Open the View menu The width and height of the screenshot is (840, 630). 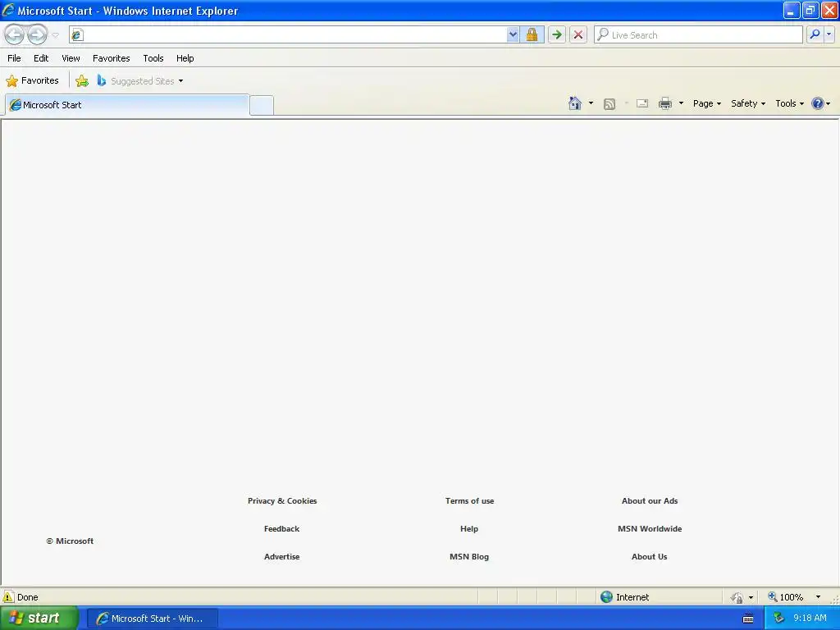click(x=71, y=58)
